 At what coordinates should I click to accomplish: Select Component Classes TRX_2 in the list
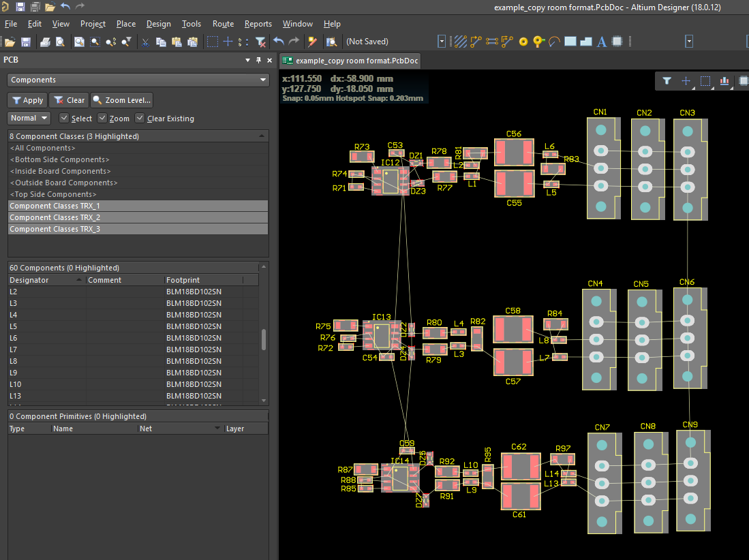click(x=55, y=217)
